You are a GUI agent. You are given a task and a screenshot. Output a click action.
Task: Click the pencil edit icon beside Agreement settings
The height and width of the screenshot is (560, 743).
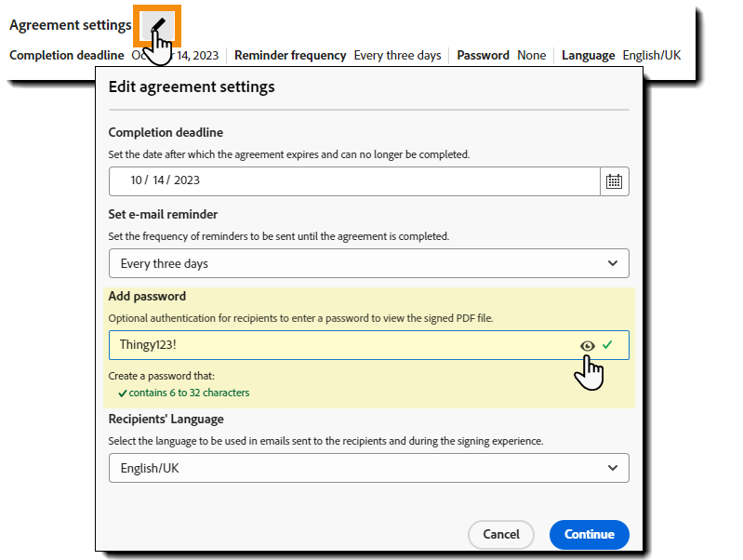point(156,24)
